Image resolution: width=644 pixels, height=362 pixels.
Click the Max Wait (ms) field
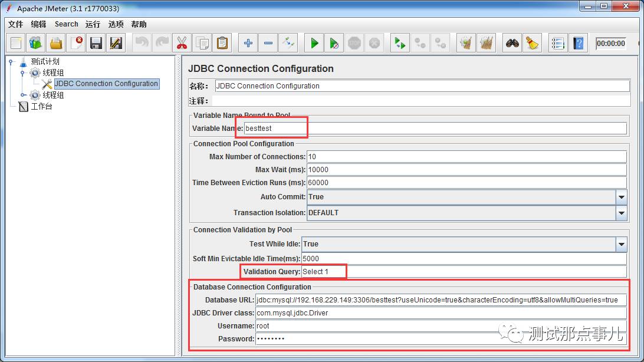click(x=466, y=170)
